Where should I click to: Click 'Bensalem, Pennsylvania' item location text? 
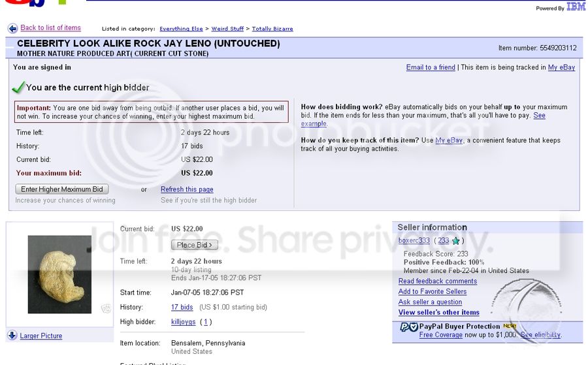208,343
